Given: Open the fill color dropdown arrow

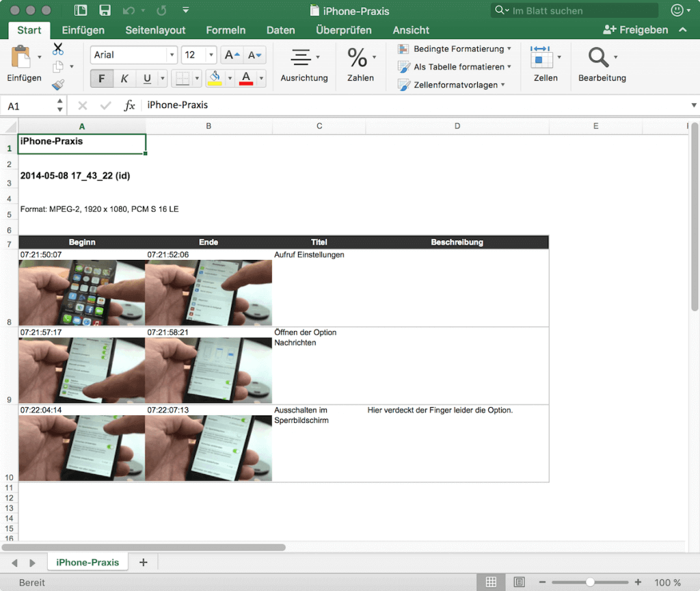Looking at the screenshot, I should [x=230, y=79].
